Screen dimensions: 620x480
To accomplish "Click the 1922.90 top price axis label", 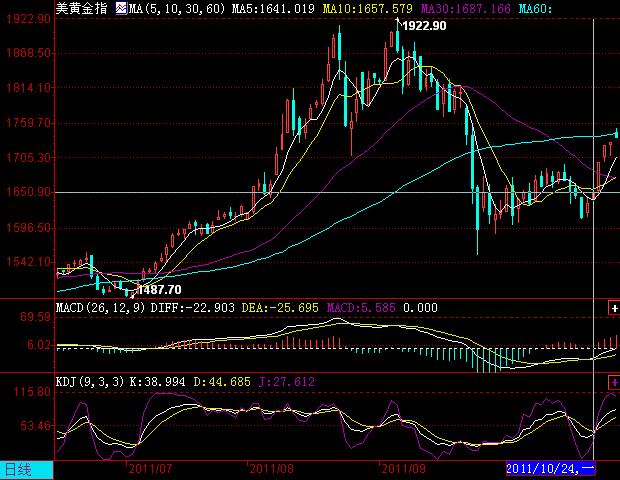I will tap(28, 19).
